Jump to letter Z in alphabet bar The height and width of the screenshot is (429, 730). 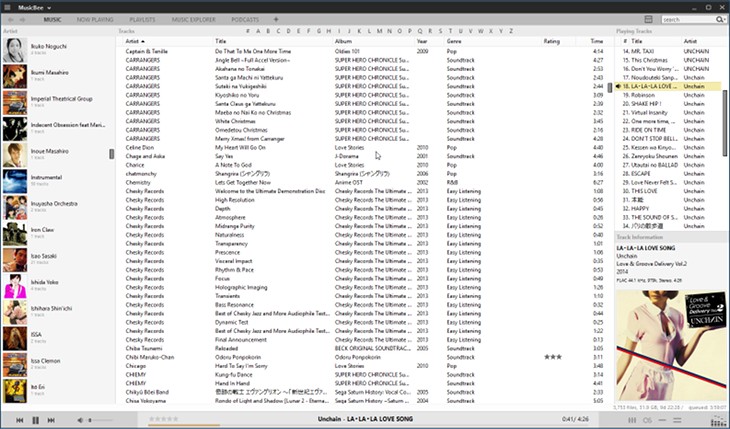pyautogui.click(x=511, y=31)
